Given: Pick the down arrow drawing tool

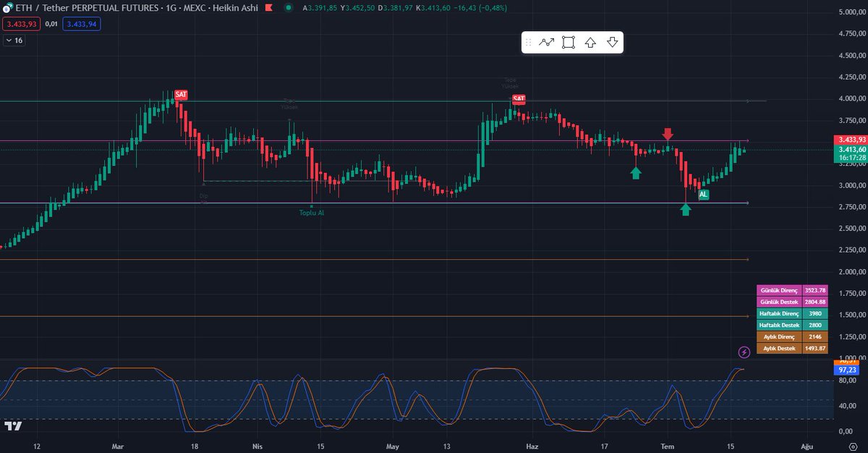Looking at the screenshot, I should point(613,43).
